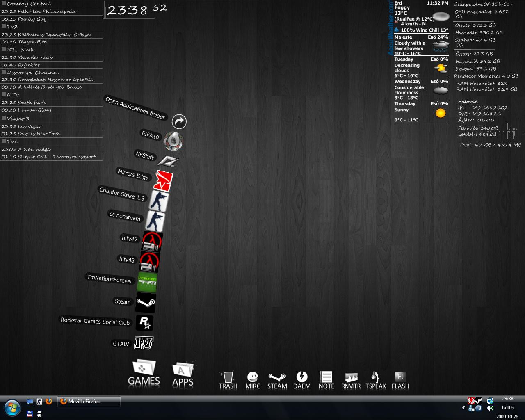Open the Windows Start orb
Image resolution: width=525 pixels, height=420 pixels.
pos(12,407)
